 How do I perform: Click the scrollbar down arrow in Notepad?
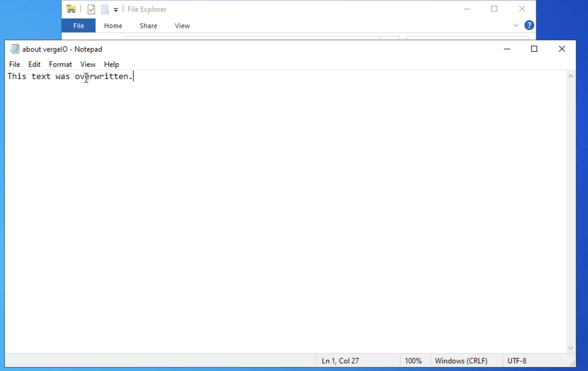[x=571, y=347]
